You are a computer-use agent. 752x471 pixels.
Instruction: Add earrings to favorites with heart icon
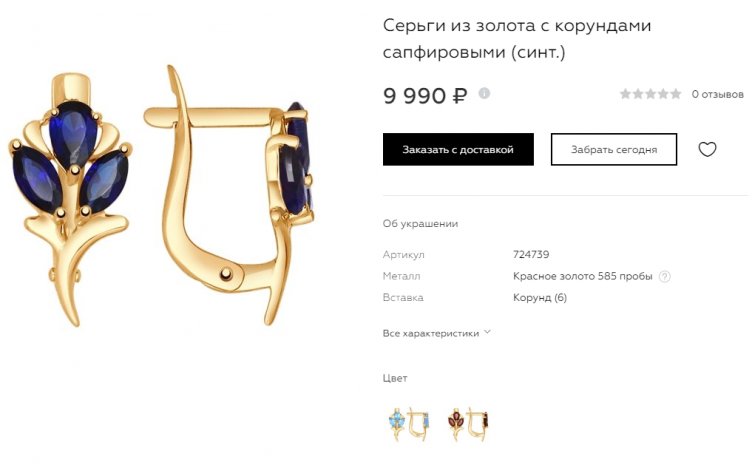tap(707, 149)
